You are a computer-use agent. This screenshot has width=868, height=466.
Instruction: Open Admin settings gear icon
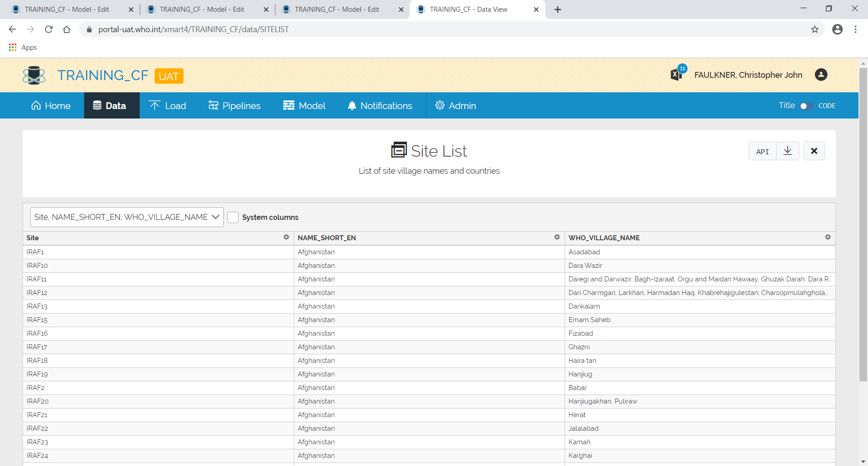pos(439,105)
